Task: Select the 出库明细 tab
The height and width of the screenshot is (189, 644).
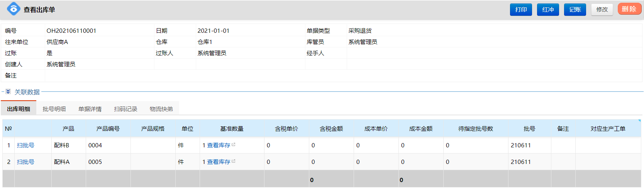Action: coord(19,109)
